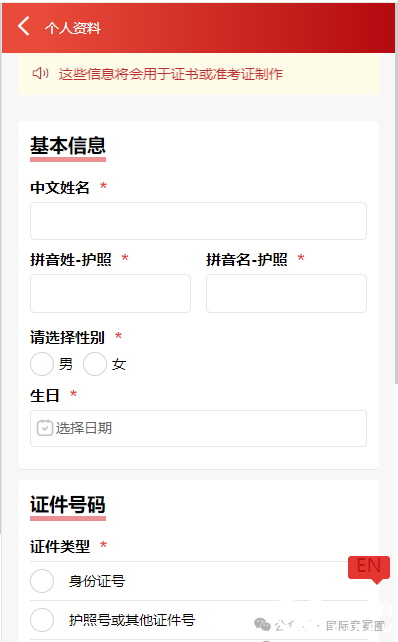Switch language with the EN badge
Image resolution: width=398 pixels, height=642 pixels.
point(369,568)
